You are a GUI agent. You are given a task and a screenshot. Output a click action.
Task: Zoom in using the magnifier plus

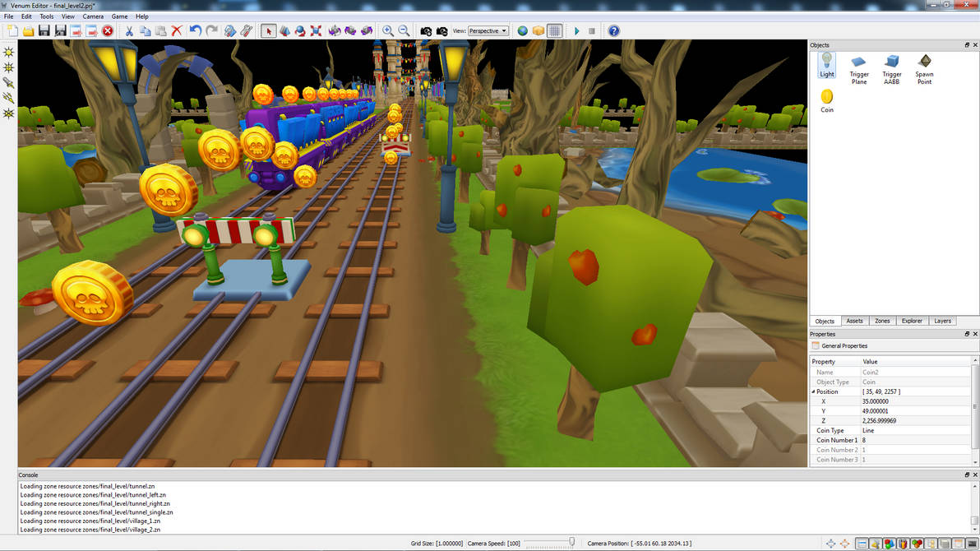click(x=388, y=30)
